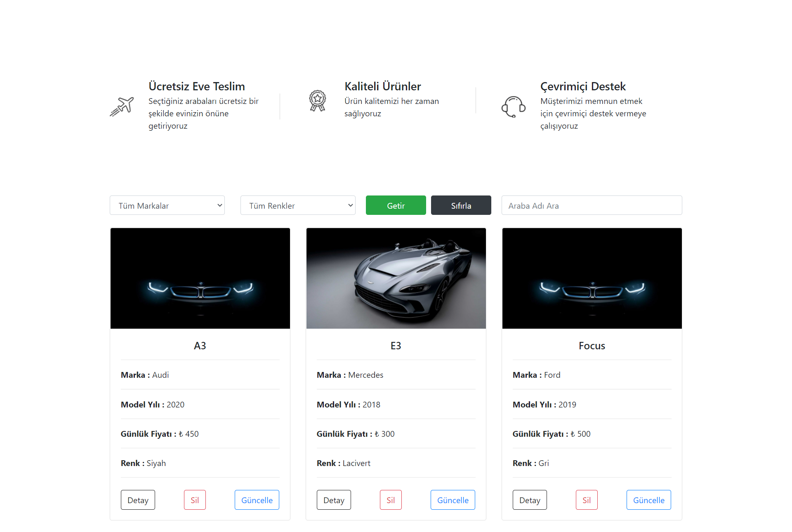The width and height of the screenshot is (792, 532).
Task: Click Güncelle on the E3 card
Action: [x=453, y=500]
